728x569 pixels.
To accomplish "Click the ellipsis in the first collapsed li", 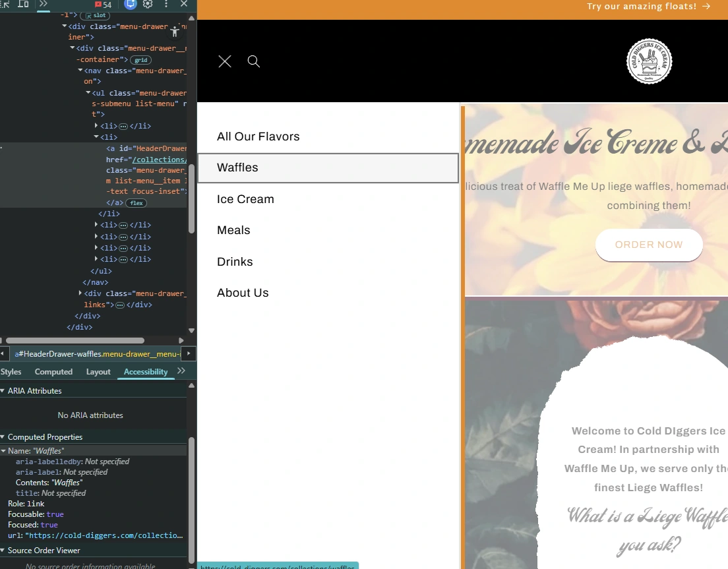I will point(123,126).
